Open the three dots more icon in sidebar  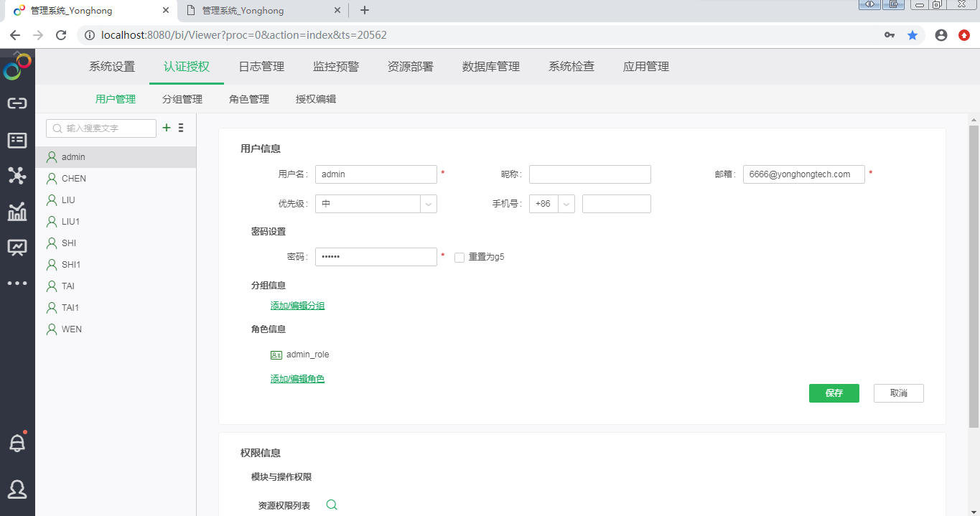point(17,283)
